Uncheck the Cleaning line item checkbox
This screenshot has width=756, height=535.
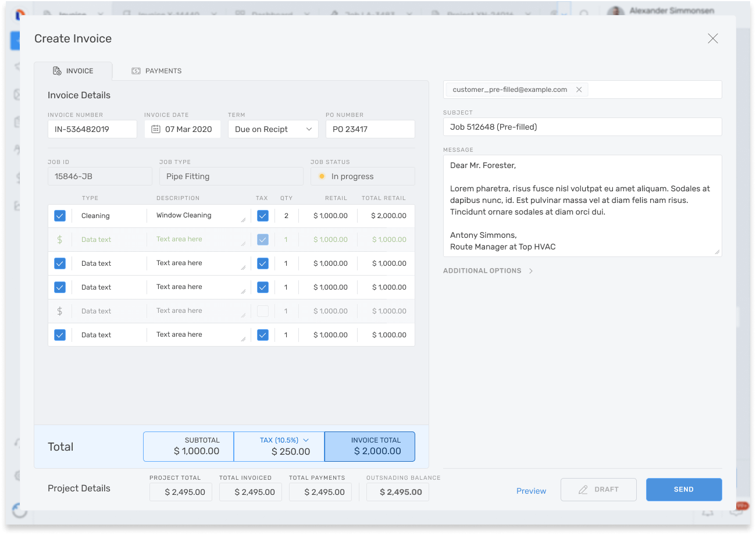(60, 215)
